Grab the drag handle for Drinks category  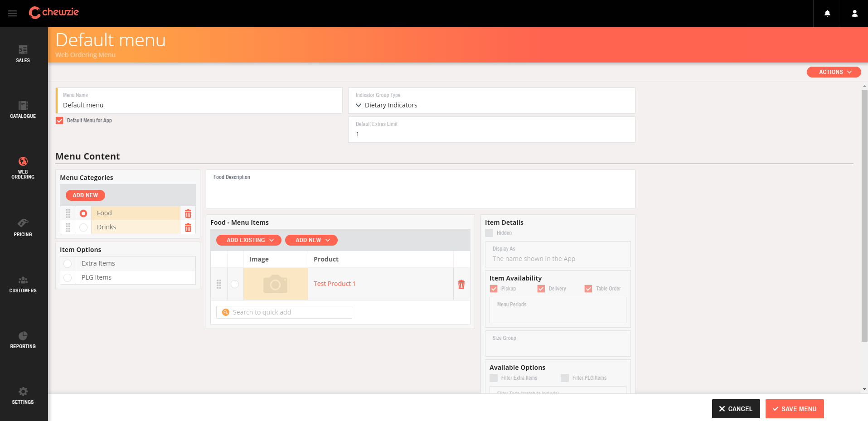pyautogui.click(x=68, y=227)
